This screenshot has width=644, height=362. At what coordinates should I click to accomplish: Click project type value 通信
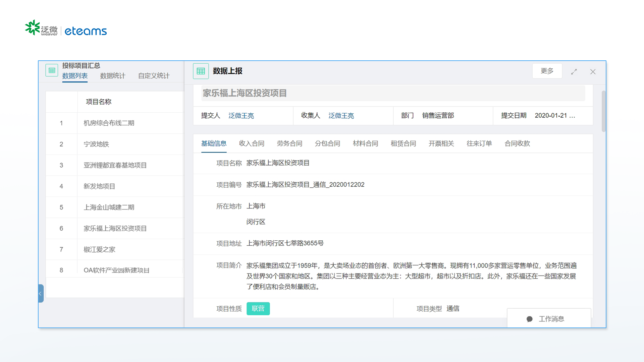(x=453, y=309)
